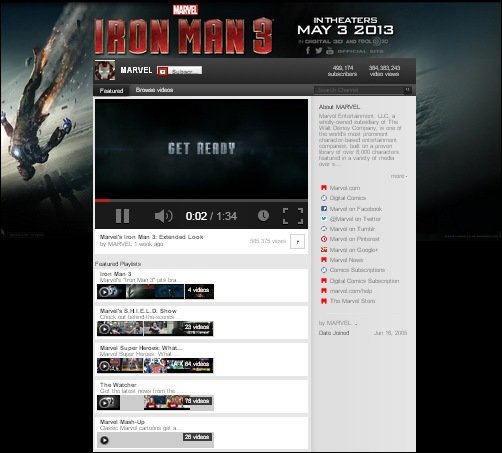The height and width of the screenshot is (453, 502).
Task: Open the Marvel Super Heroes: What... playlist title
Action: tap(141, 348)
